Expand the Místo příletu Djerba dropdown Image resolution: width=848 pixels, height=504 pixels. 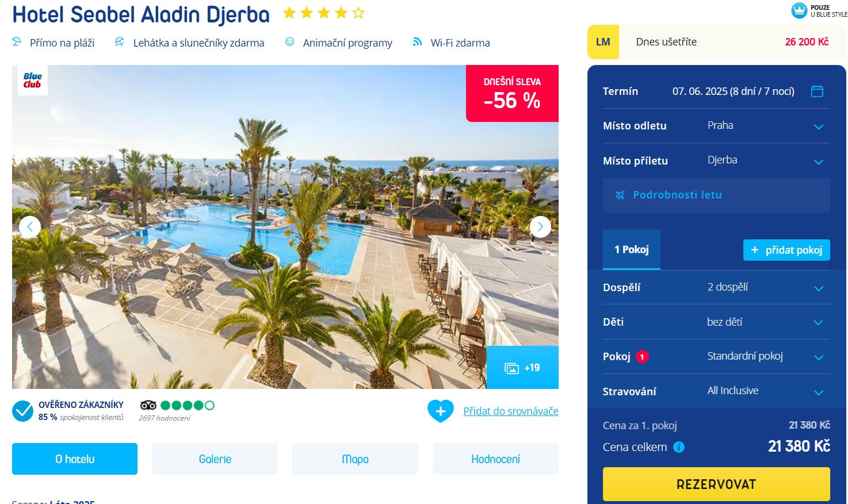pos(716,161)
